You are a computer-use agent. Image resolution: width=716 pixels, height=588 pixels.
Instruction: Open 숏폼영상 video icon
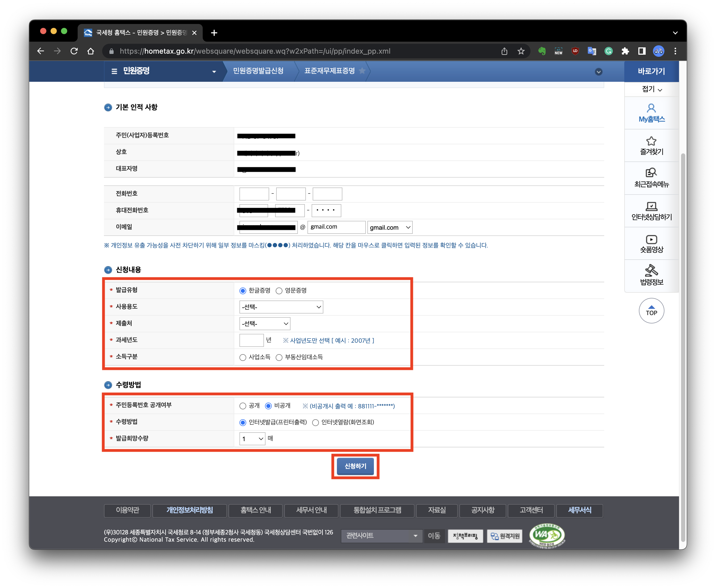[651, 239]
